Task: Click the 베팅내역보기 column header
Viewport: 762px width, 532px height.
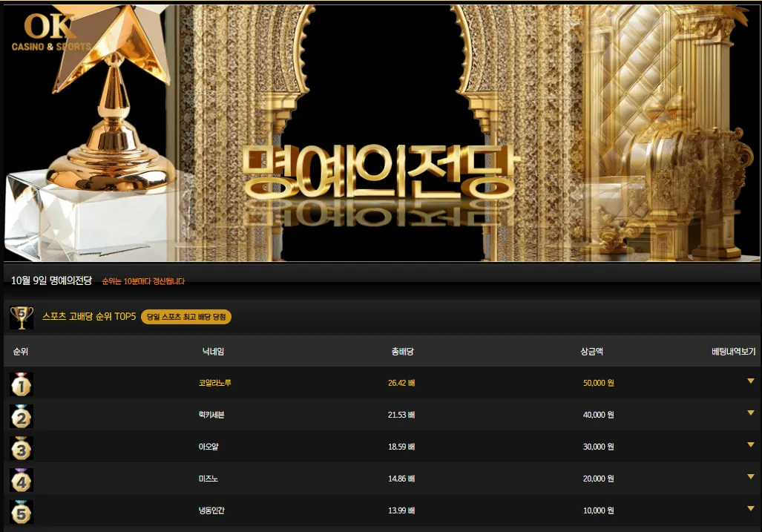Action: 733,351
